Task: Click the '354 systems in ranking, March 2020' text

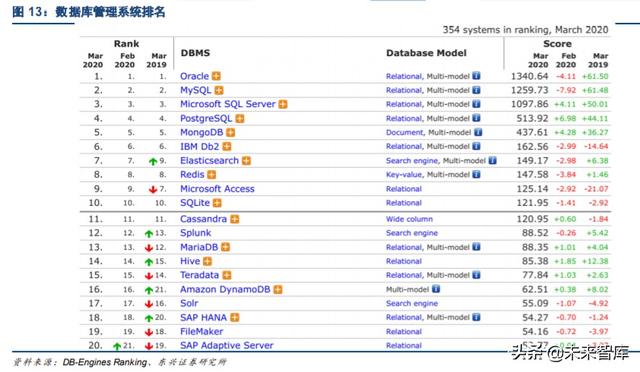Action: point(525,30)
